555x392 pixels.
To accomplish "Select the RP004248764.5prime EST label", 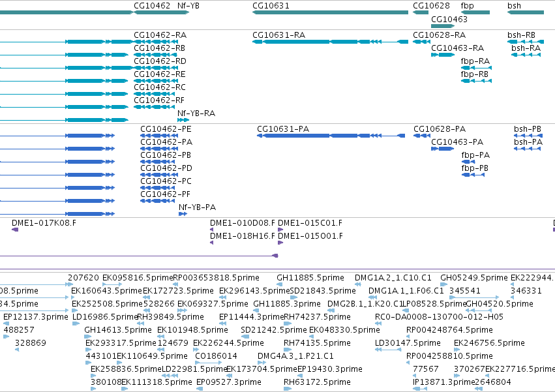I will 449,330.
